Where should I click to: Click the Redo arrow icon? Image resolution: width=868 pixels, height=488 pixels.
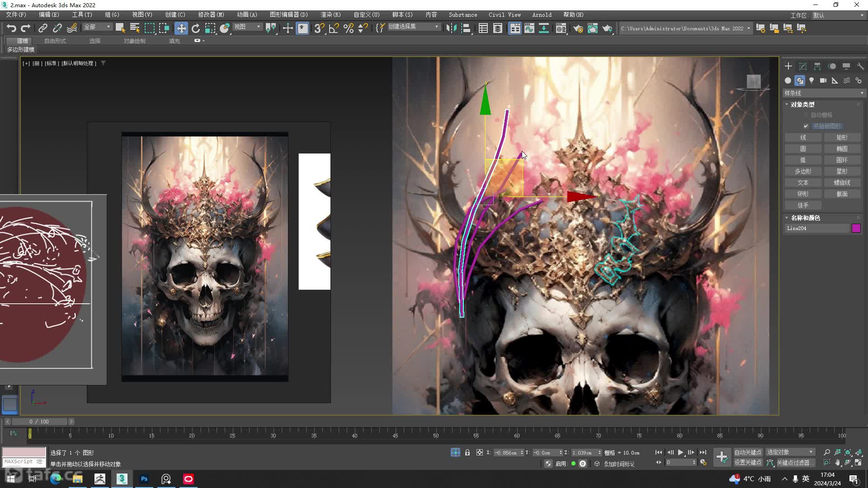coord(26,28)
